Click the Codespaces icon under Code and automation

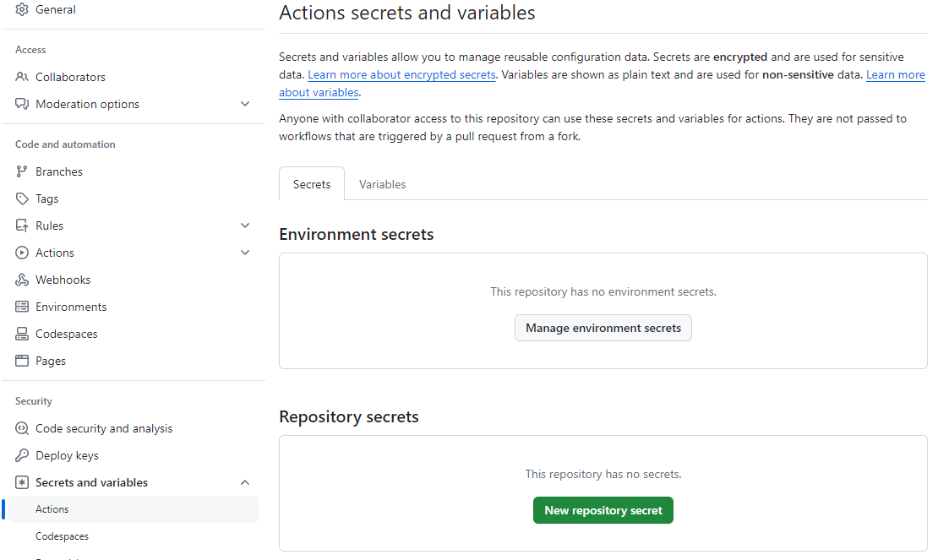coord(22,334)
